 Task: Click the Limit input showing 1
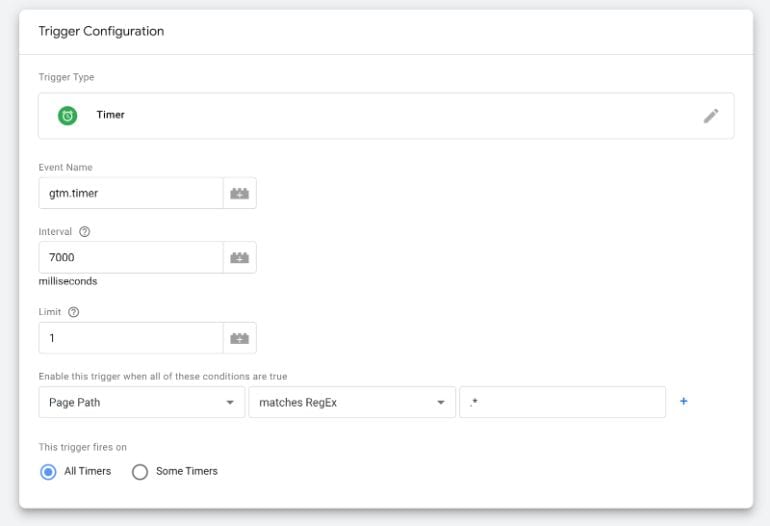[130, 338]
